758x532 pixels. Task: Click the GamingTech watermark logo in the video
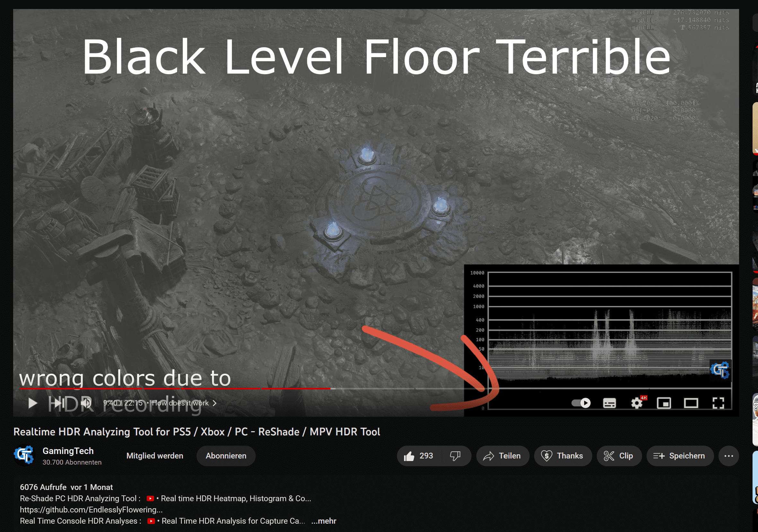(x=720, y=370)
